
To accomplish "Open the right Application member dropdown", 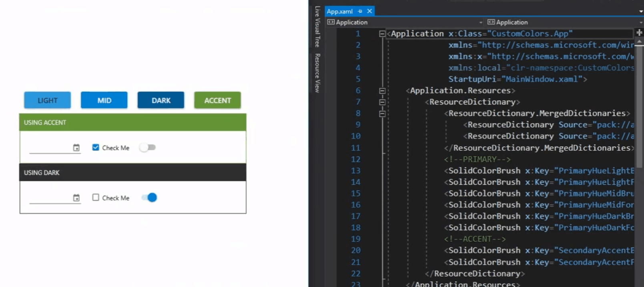I will click(564, 22).
